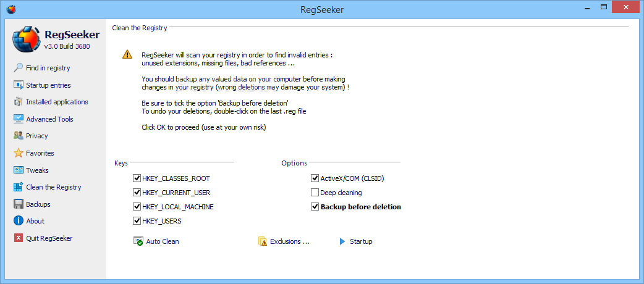Click About label in sidebar
The image size is (644, 284).
click(x=35, y=221)
